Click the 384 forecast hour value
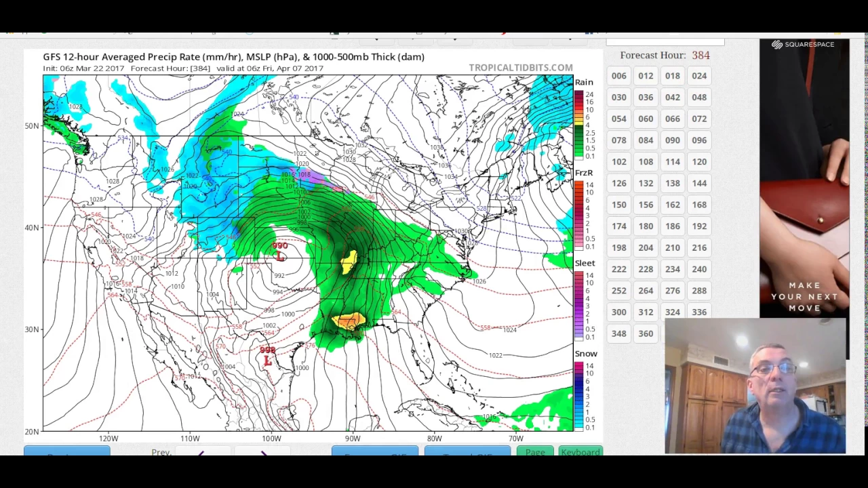Image resolution: width=868 pixels, height=488 pixels. (701, 56)
